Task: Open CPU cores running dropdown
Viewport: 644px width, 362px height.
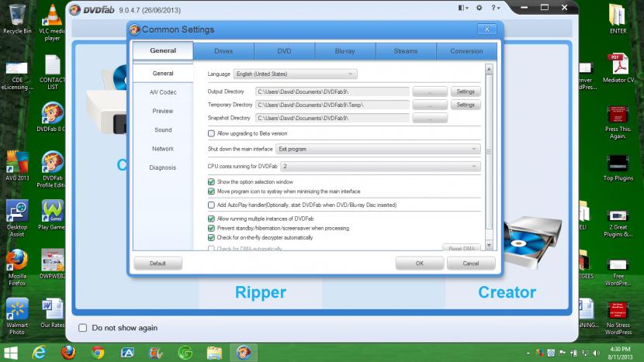Action: point(380,166)
